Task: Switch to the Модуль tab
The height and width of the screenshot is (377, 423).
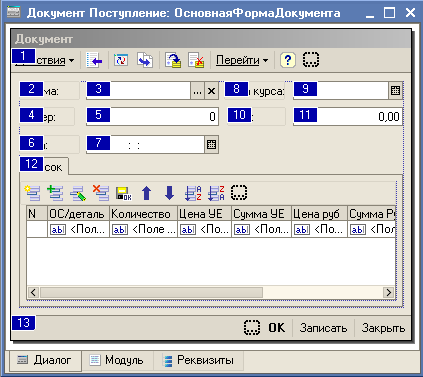Action: (117, 360)
